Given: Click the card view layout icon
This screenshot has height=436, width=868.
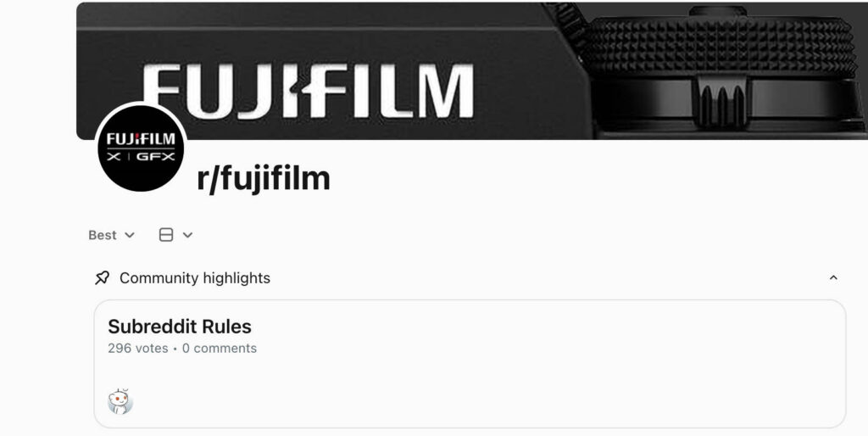Looking at the screenshot, I should [166, 235].
